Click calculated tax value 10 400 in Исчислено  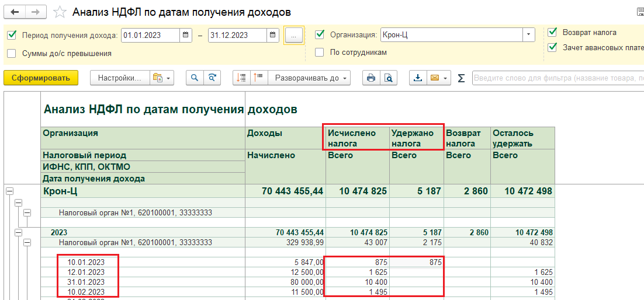[375, 282]
